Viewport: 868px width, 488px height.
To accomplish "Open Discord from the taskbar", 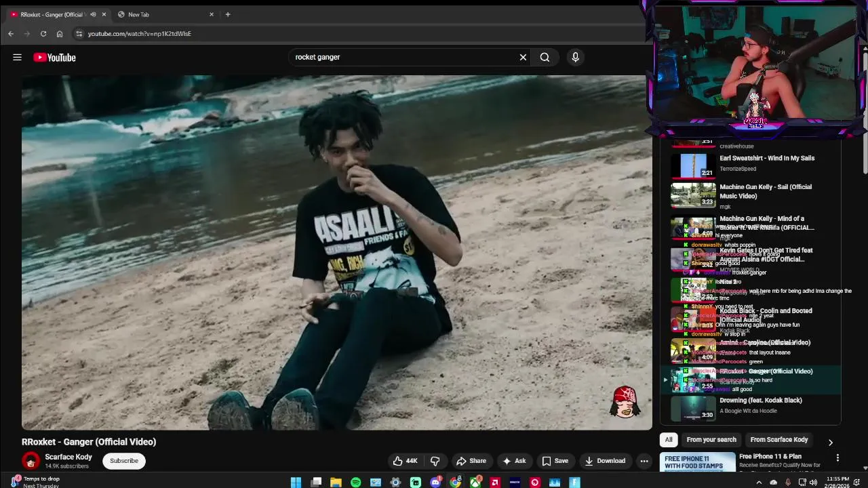I will point(435,483).
